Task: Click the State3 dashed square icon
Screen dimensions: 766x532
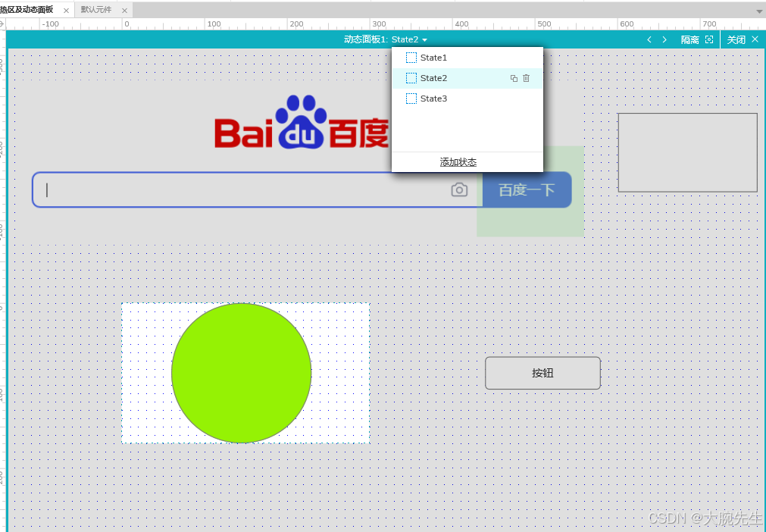Action: click(411, 99)
